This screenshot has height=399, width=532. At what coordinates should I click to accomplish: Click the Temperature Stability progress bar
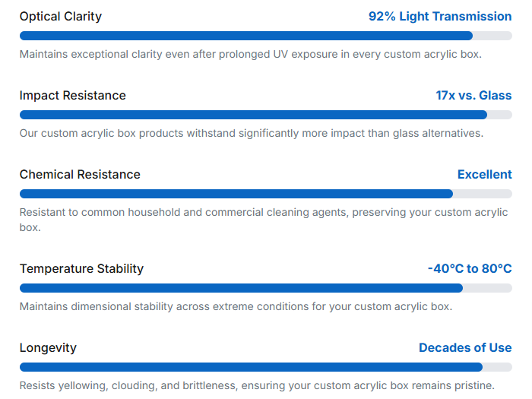point(265,288)
